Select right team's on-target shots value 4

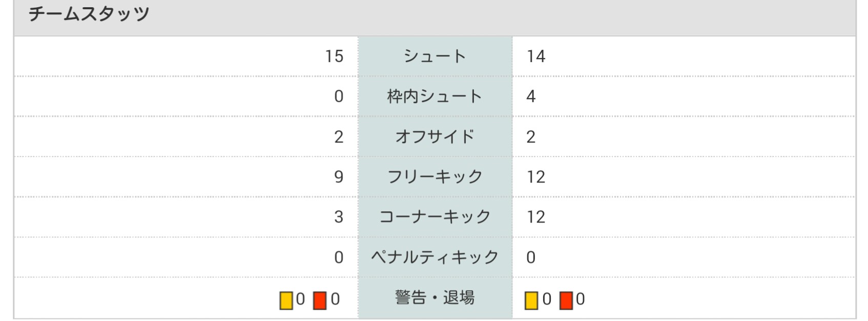click(531, 96)
